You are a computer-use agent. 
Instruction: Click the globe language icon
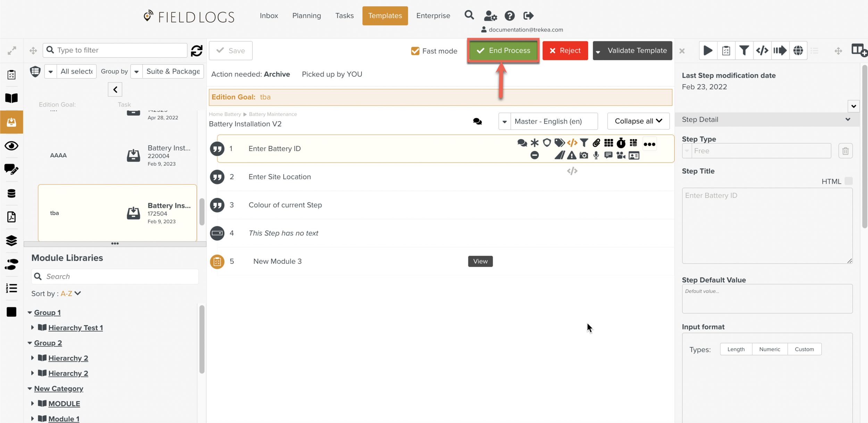click(x=798, y=51)
